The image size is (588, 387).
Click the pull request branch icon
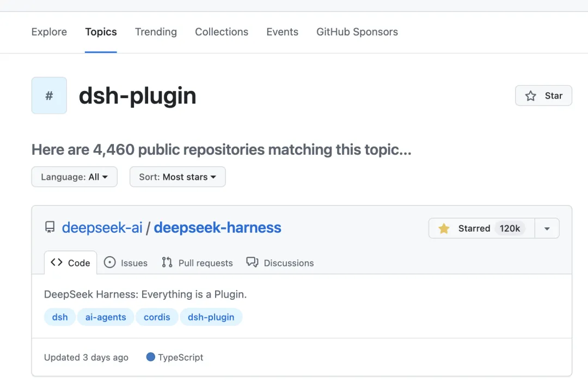coord(167,262)
